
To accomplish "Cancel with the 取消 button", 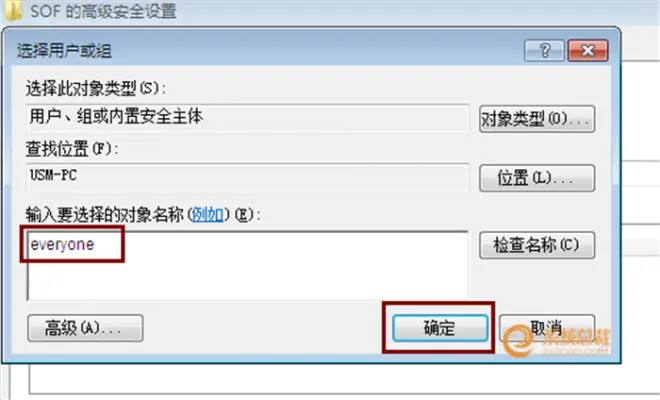I will [547, 328].
